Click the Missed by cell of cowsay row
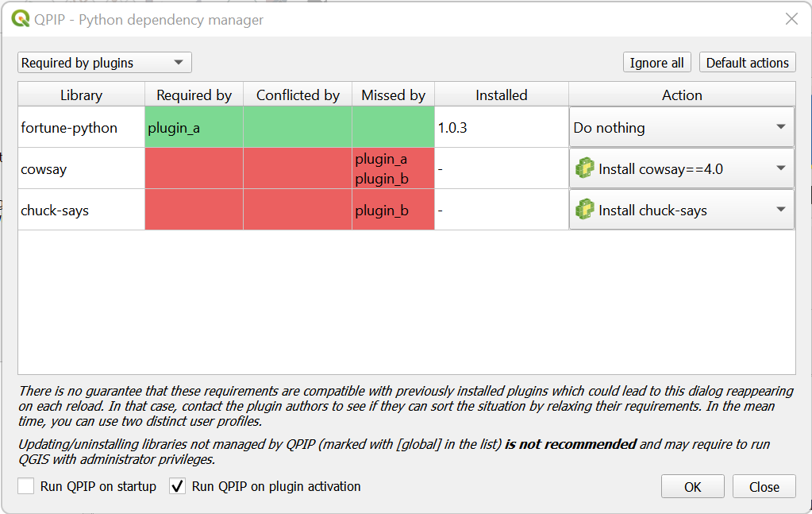The height and width of the screenshot is (514, 812). pyautogui.click(x=393, y=168)
